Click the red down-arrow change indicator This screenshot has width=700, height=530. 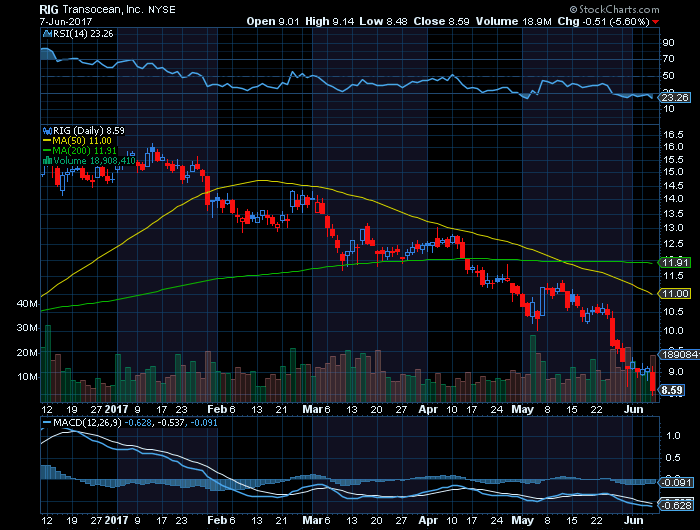pos(655,22)
